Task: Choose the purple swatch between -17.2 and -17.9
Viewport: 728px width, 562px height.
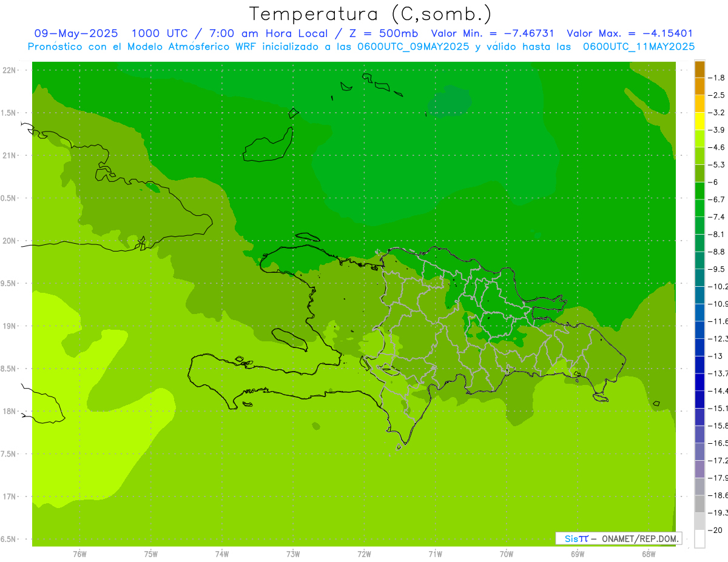Action: tap(699, 469)
